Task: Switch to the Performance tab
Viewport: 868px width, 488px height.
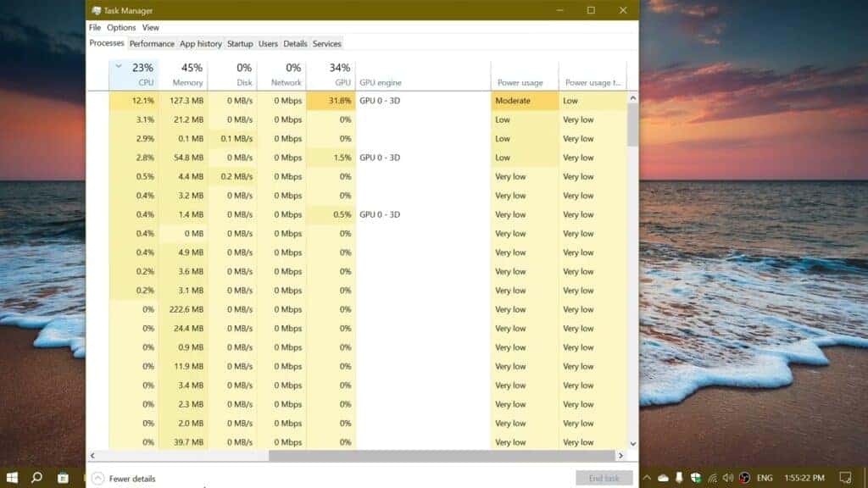Action: coord(152,44)
